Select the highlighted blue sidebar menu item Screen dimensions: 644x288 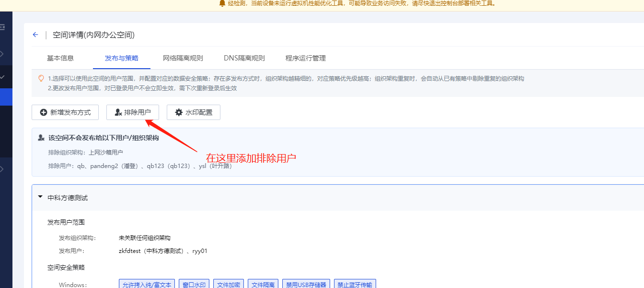pyautogui.click(x=6, y=96)
